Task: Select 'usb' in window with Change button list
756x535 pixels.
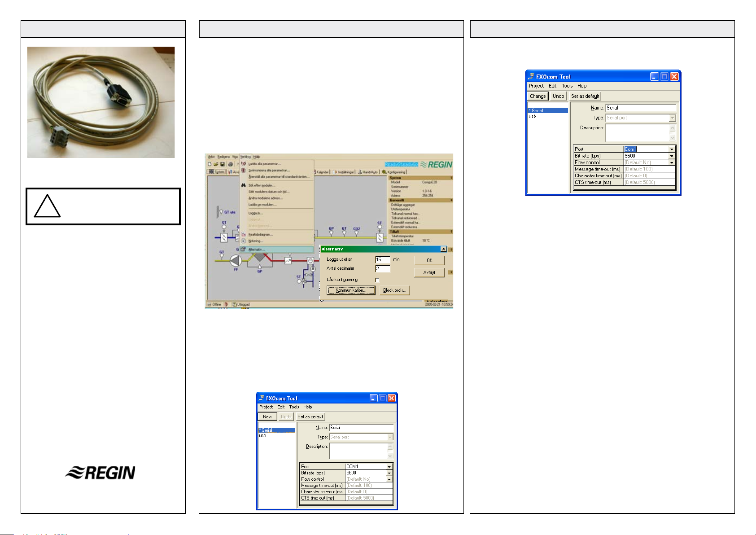Action: point(532,116)
